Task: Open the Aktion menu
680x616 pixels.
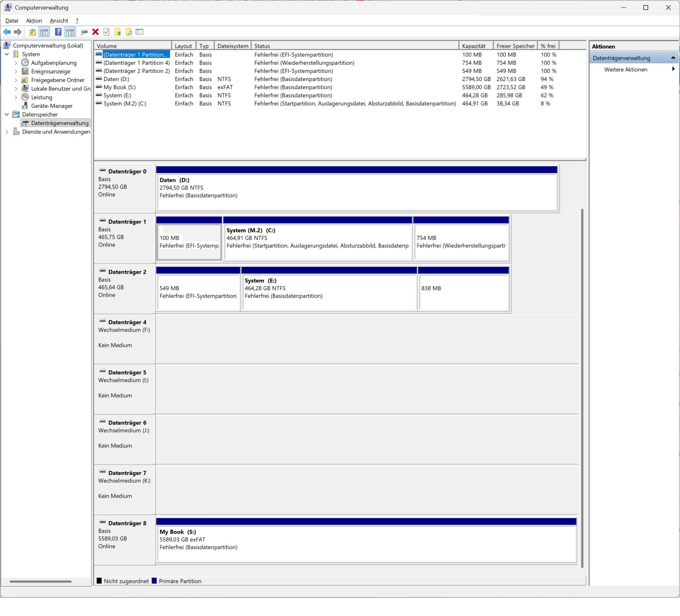Action: click(34, 20)
